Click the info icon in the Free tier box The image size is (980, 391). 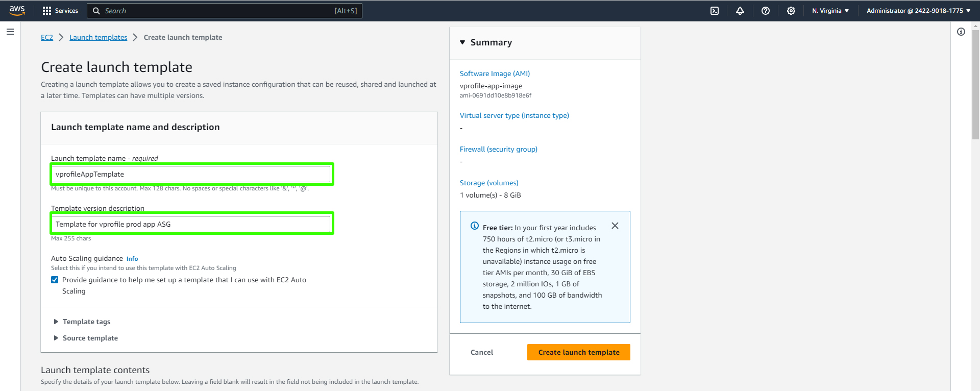(475, 226)
